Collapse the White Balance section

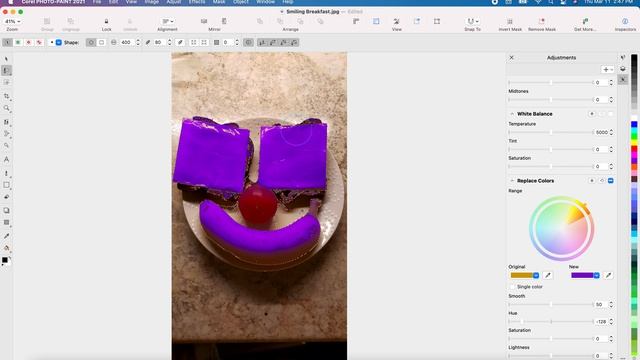(512, 114)
